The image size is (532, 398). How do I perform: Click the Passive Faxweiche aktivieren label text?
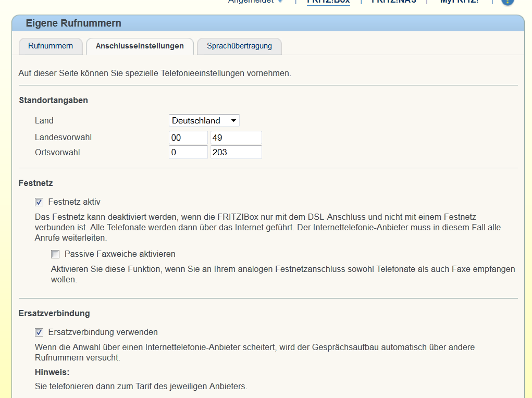pyautogui.click(x=120, y=254)
